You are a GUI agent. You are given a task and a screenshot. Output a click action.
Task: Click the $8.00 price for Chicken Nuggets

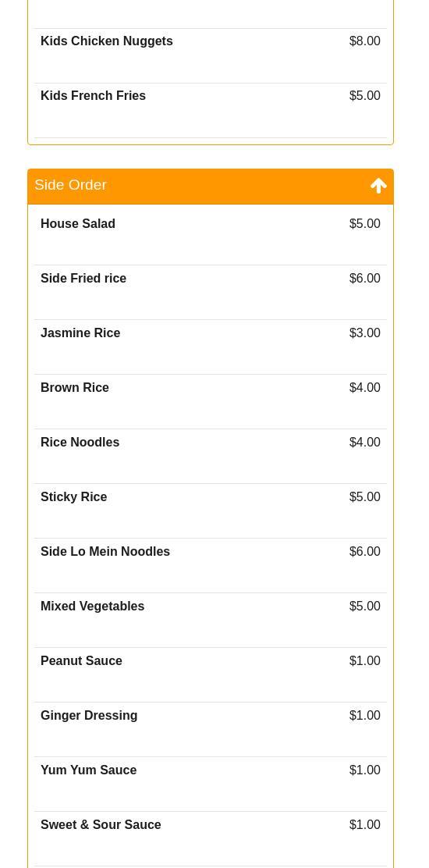[365, 41]
